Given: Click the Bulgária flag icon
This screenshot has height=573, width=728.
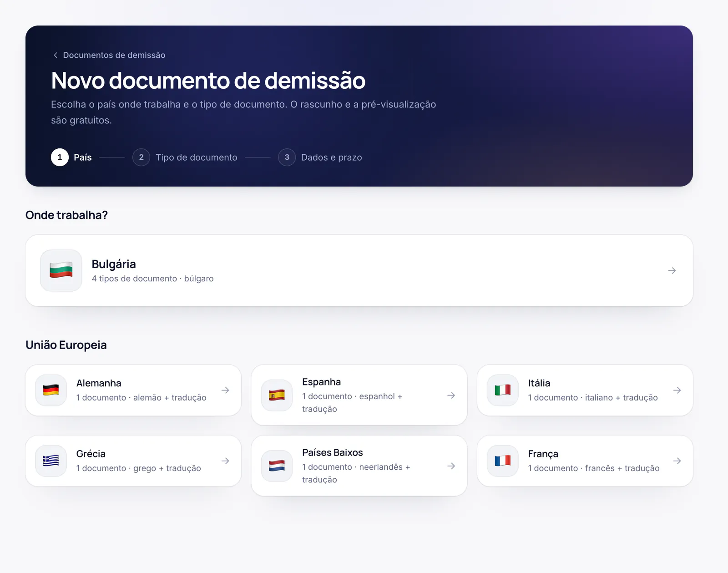Looking at the screenshot, I should 61,270.
